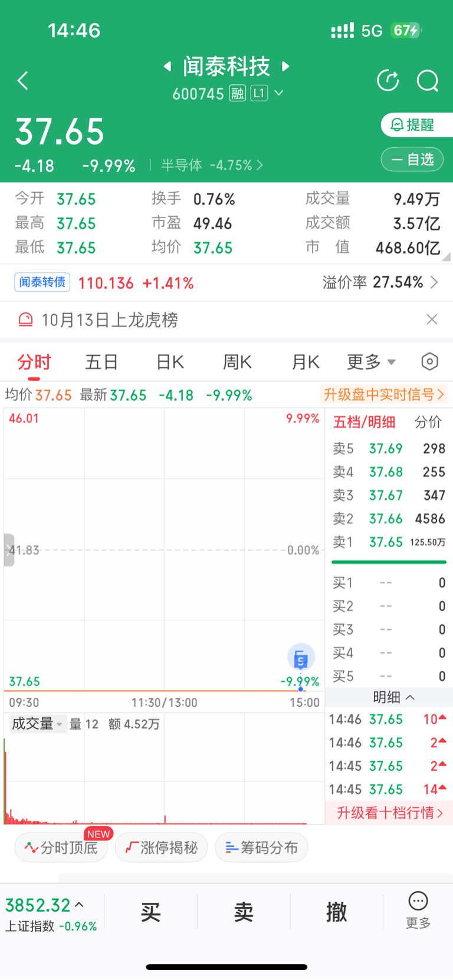
Task: Tap 卖5 price 37.69
Action: click(x=386, y=448)
